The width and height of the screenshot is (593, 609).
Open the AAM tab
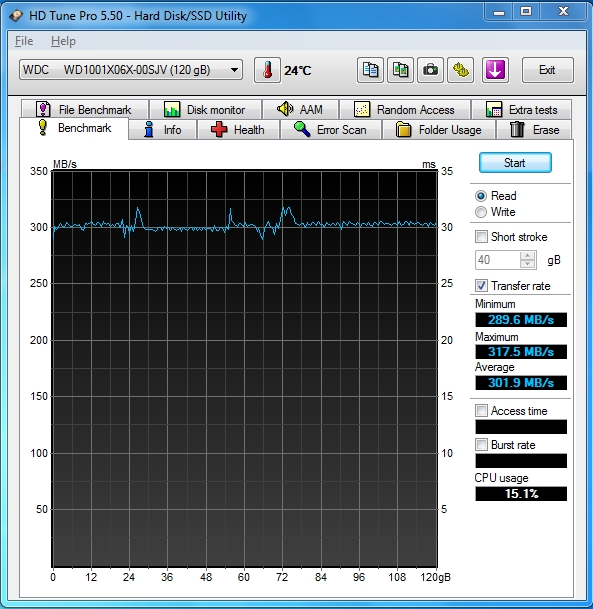pyautogui.click(x=300, y=110)
